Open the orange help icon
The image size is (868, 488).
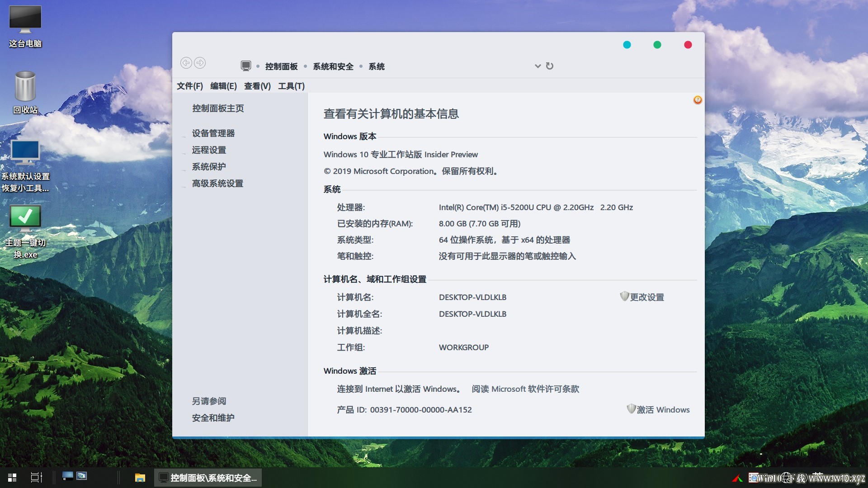tap(698, 99)
